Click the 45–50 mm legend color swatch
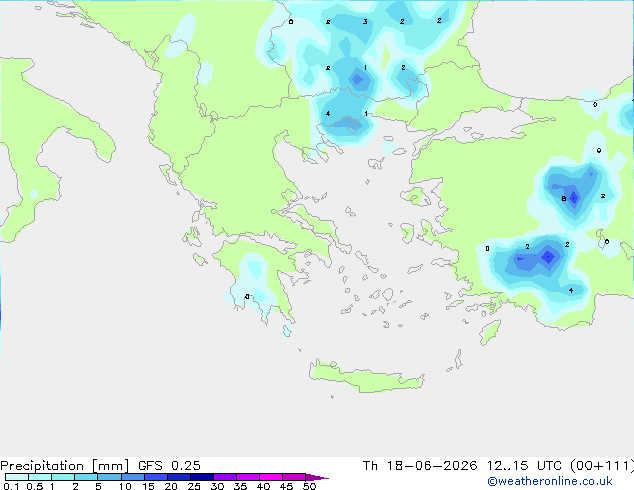 coord(294,477)
